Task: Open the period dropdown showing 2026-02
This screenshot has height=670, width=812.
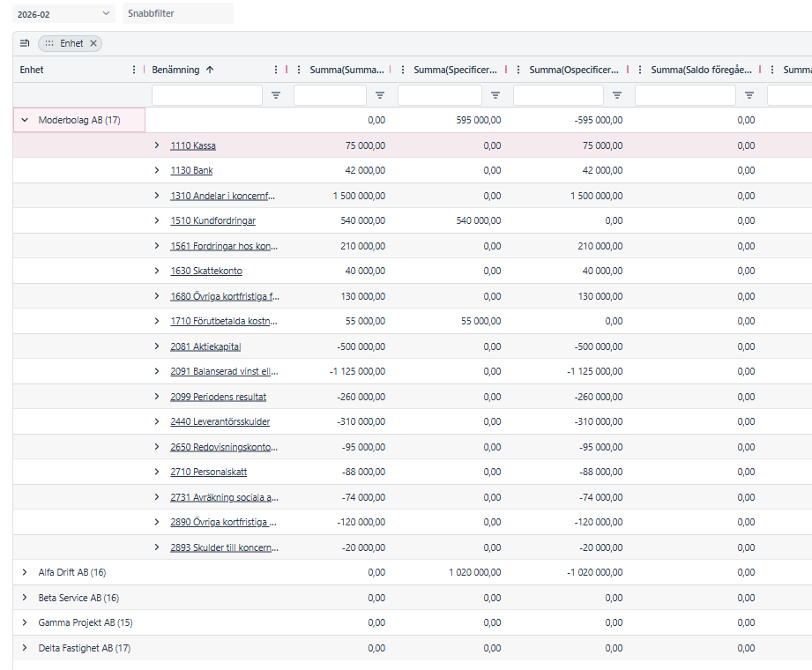Action: (x=64, y=13)
